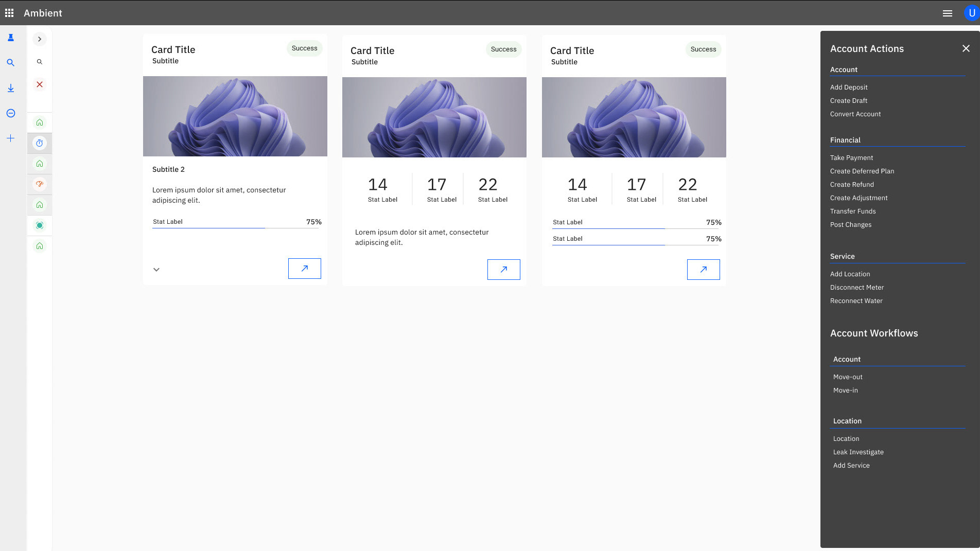Click the user avatar U
Image resolution: width=980 pixels, height=551 pixels.
pos(971,13)
